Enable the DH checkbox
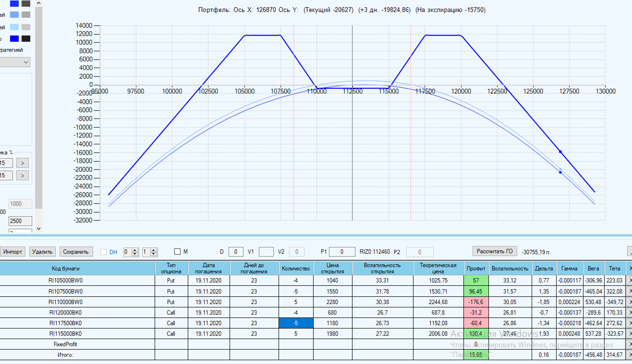632x364 pixels. 103,252
